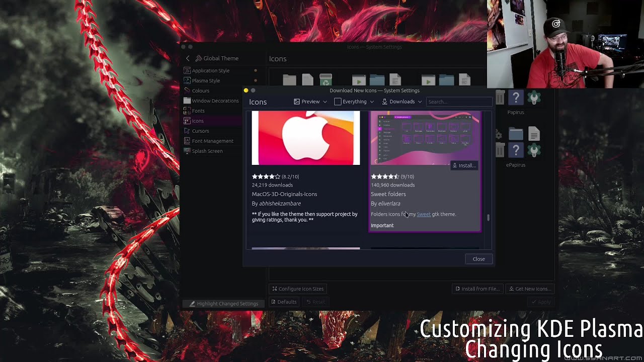Toggle the Everything checkbox icon
Viewport: 644px width, 362px height.
coord(338,102)
